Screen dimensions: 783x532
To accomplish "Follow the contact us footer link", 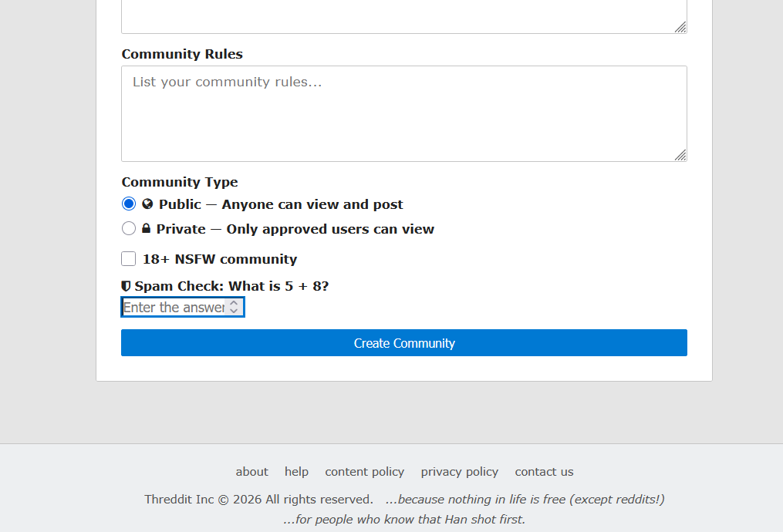I will pyautogui.click(x=544, y=472).
